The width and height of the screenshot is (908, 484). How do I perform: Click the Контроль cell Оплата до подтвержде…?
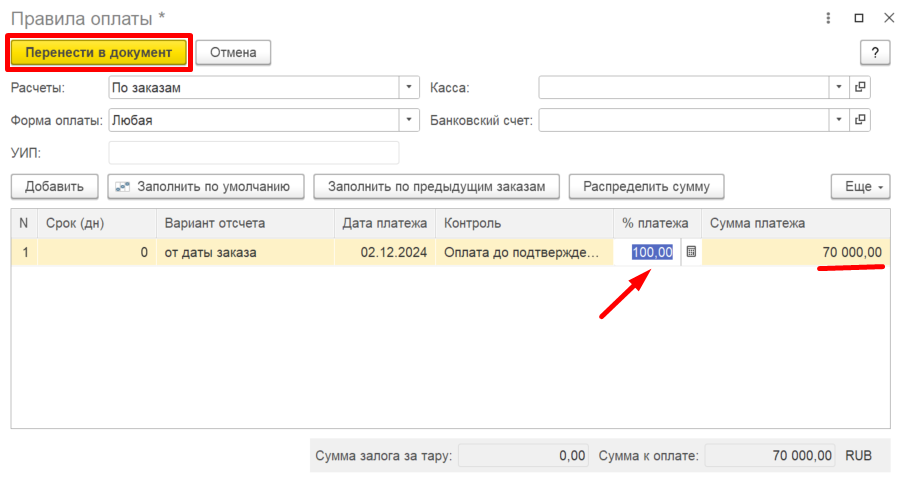pyautogui.click(x=524, y=252)
